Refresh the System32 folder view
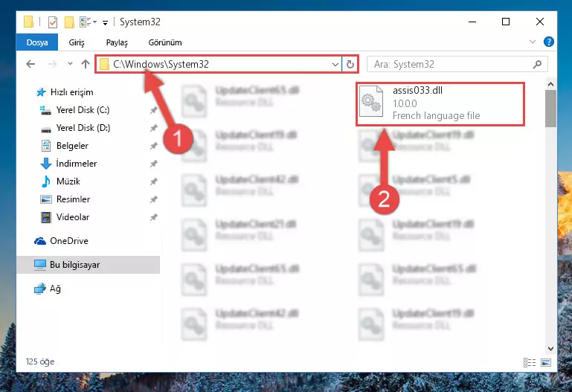The image size is (572, 392). point(350,64)
